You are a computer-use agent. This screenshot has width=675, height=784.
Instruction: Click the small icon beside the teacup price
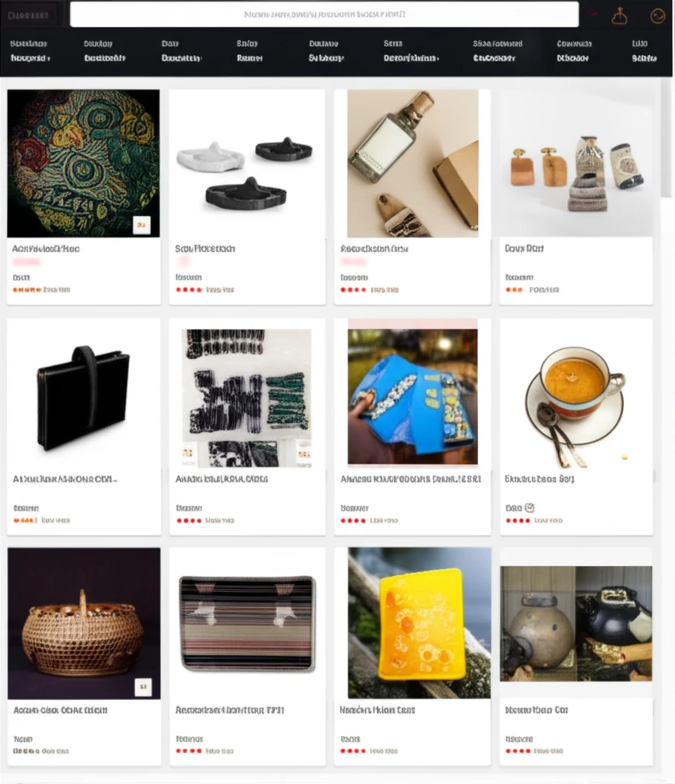pos(529,508)
